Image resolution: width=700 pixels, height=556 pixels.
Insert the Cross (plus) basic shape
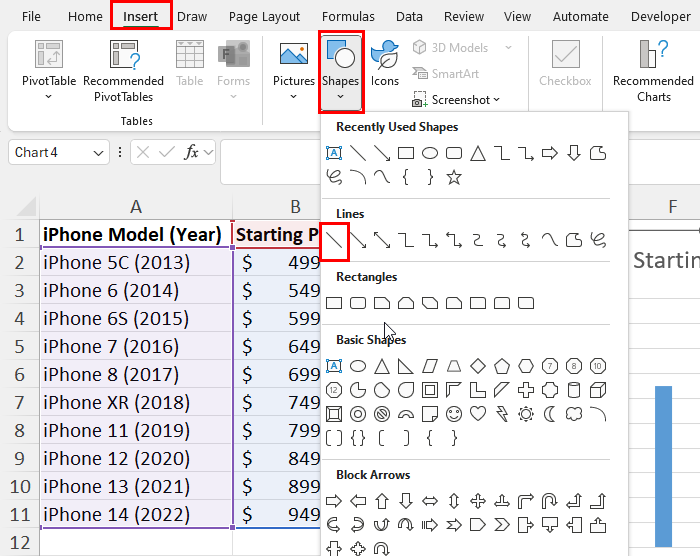coord(526,390)
